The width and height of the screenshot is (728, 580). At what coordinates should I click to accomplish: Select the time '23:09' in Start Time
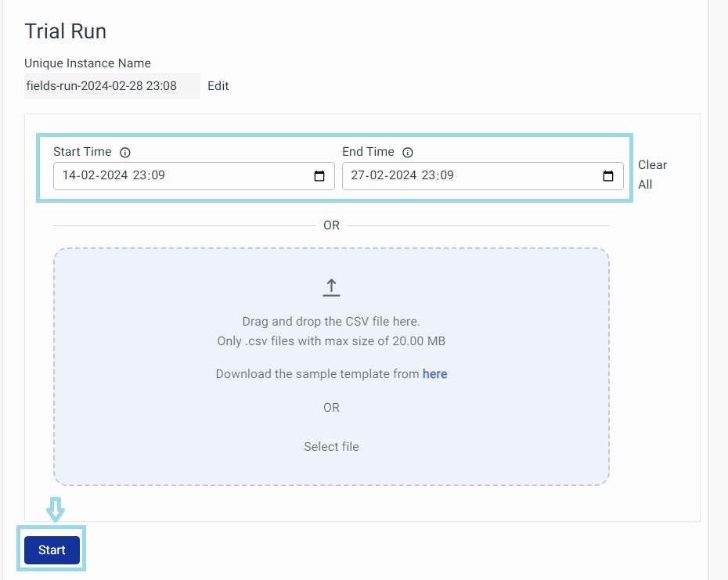pyautogui.click(x=149, y=176)
